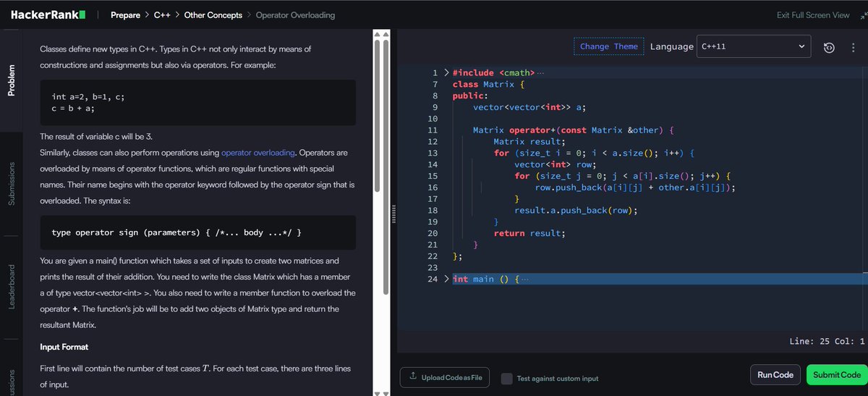The image size is (868, 396).
Task: Click the panel splitter handle dots
Action: point(393,213)
